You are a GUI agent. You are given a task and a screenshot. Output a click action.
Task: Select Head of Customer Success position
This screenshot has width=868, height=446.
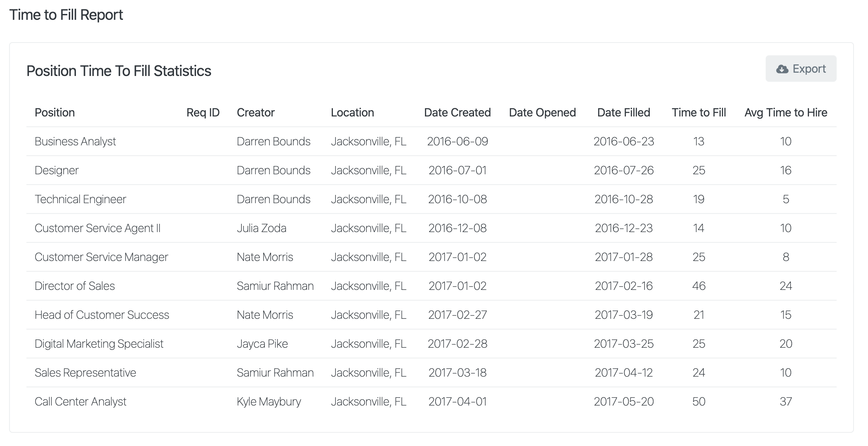[x=101, y=315]
